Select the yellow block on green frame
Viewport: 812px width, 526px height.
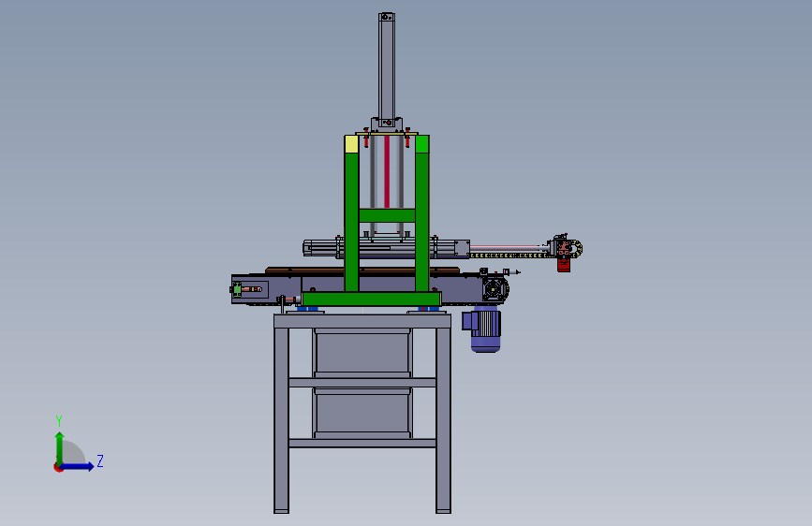click(351, 144)
